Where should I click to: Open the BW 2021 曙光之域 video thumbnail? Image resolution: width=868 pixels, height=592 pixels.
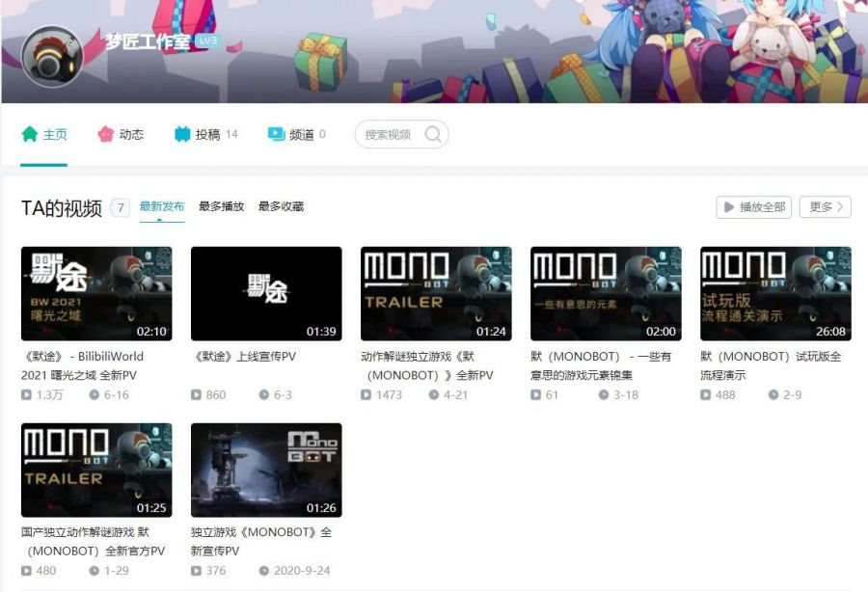pos(96,294)
